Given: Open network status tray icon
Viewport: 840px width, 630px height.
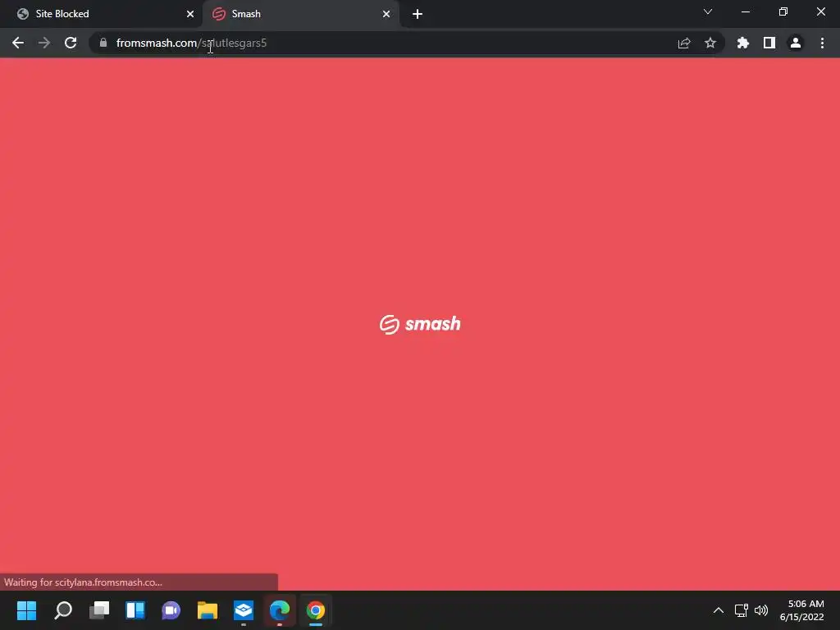Looking at the screenshot, I should pyautogui.click(x=742, y=610).
